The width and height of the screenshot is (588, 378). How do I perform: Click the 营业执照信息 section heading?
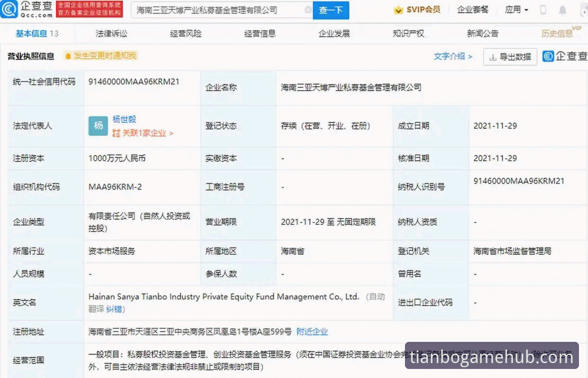(31, 56)
